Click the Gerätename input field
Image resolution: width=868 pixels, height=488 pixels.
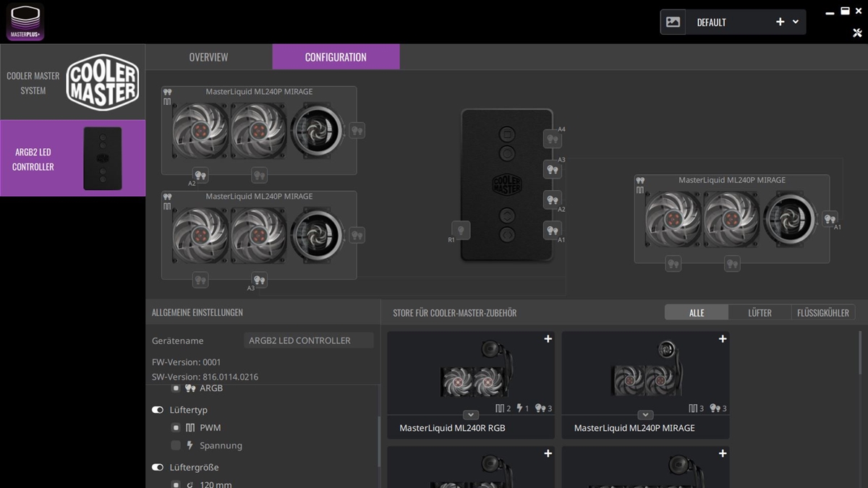pyautogui.click(x=308, y=341)
